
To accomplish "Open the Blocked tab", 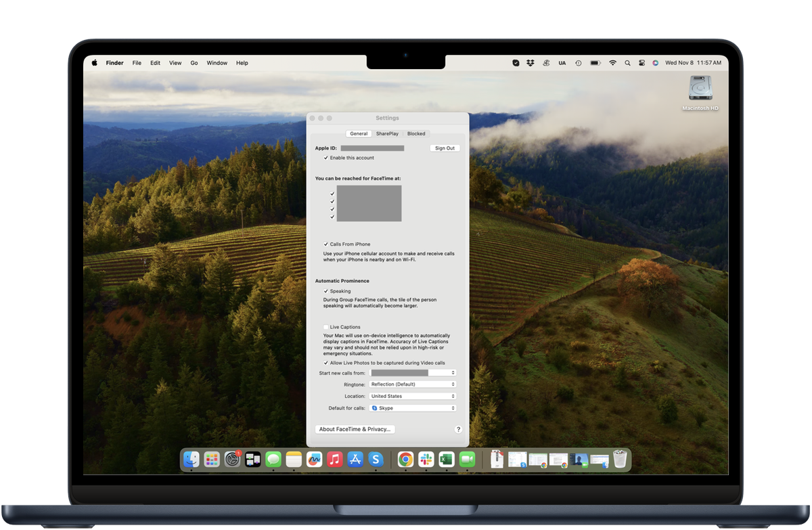I will point(416,133).
